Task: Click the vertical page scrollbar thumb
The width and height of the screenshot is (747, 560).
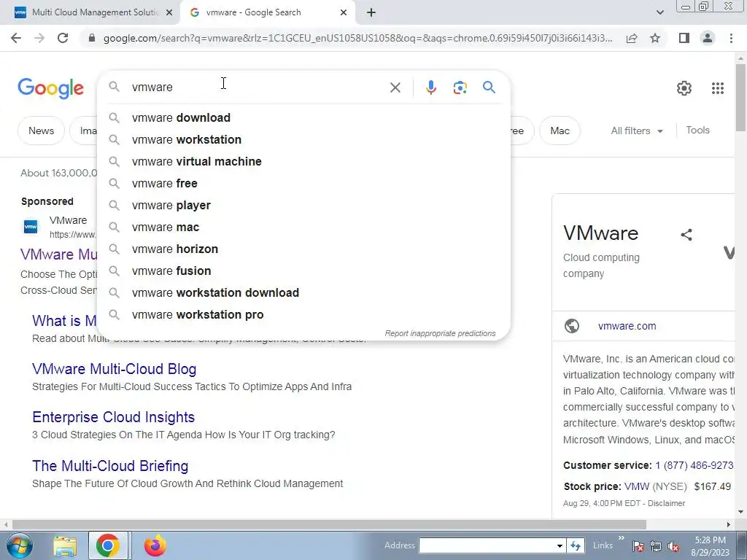Action: (740, 98)
